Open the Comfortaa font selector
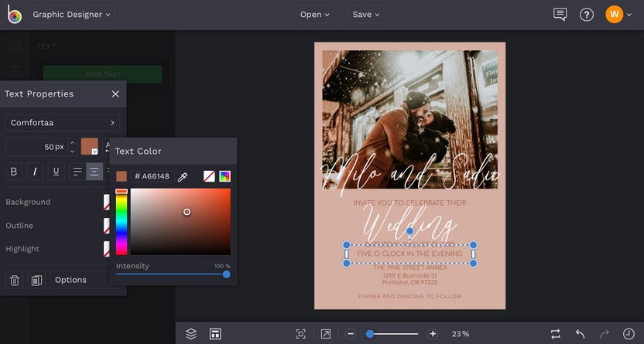The image size is (644, 344). (x=63, y=123)
